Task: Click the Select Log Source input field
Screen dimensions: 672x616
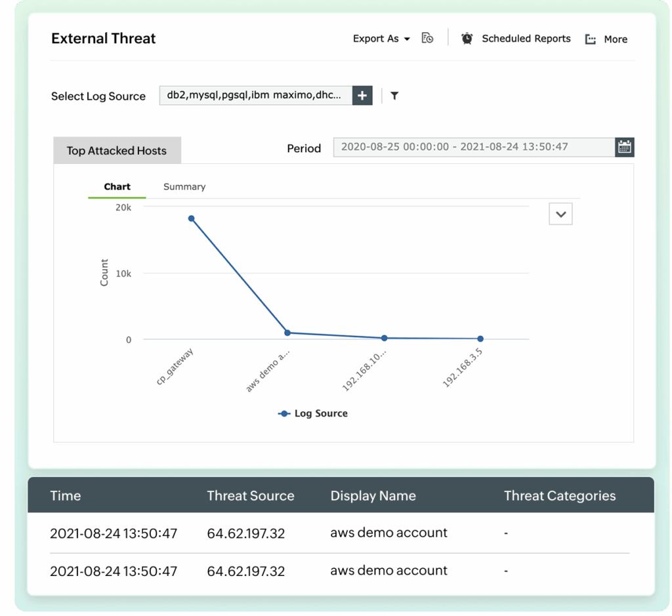Action: pyautogui.click(x=256, y=95)
